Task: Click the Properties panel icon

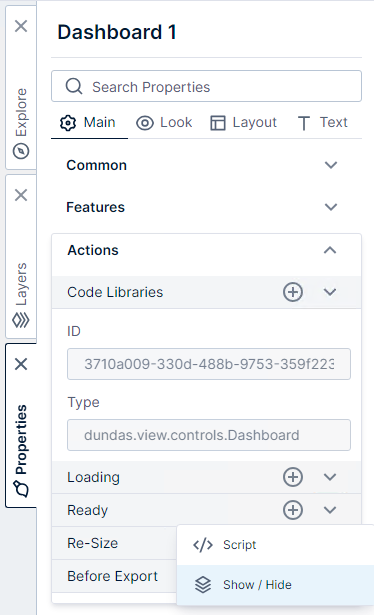Action: pos(21,489)
